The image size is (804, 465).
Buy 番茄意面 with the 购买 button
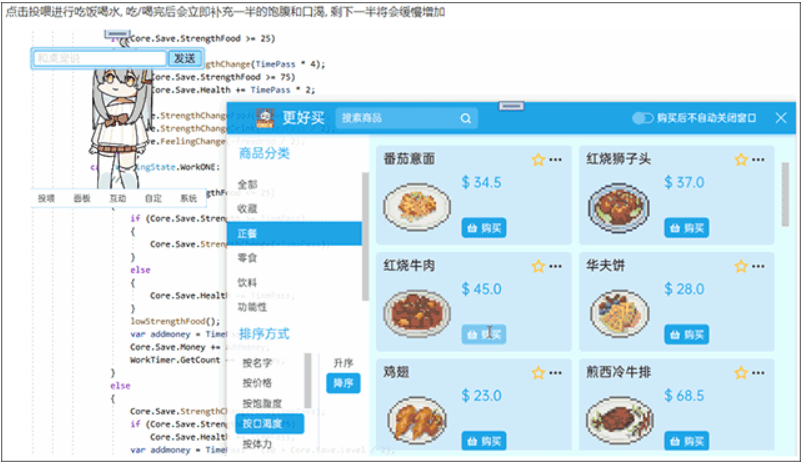coord(483,228)
